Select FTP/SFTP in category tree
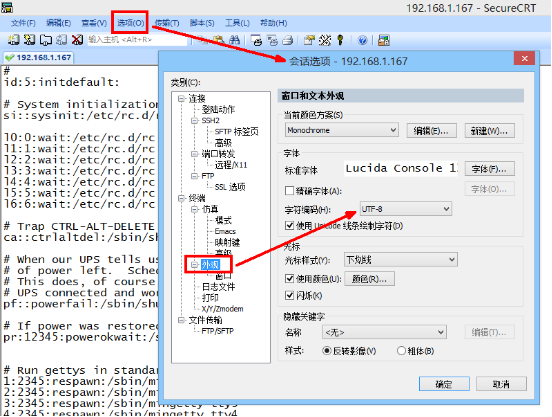The image size is (552, 417). click(x=218, y=331)
